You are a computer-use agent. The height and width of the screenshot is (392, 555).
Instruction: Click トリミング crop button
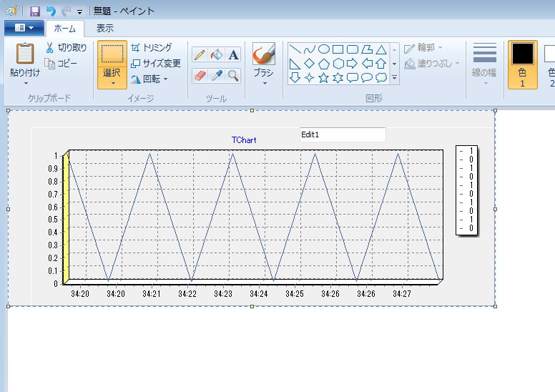(152, 47)
